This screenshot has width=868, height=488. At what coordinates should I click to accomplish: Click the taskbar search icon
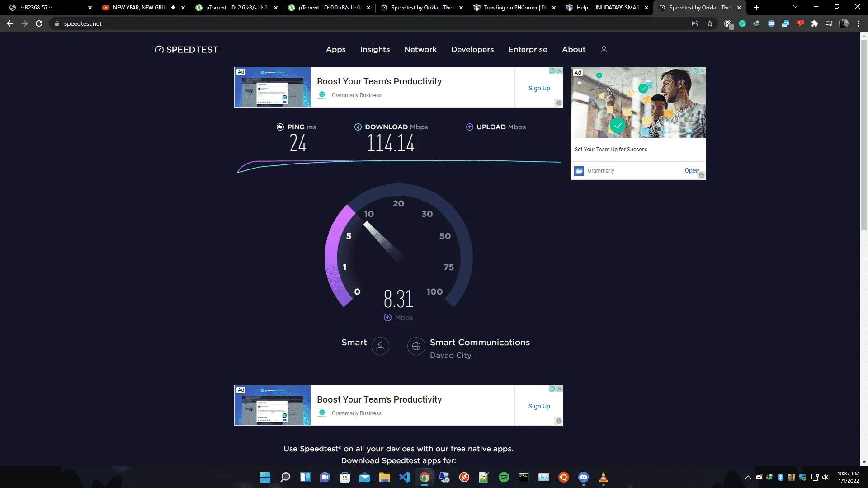click(x=285, y=477)
